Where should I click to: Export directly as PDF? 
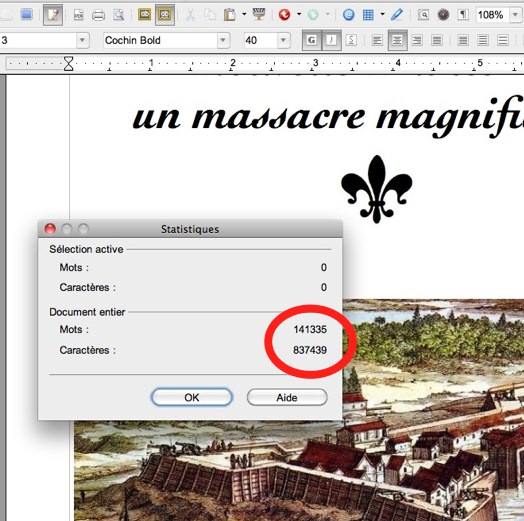click(x=79, y=15)
